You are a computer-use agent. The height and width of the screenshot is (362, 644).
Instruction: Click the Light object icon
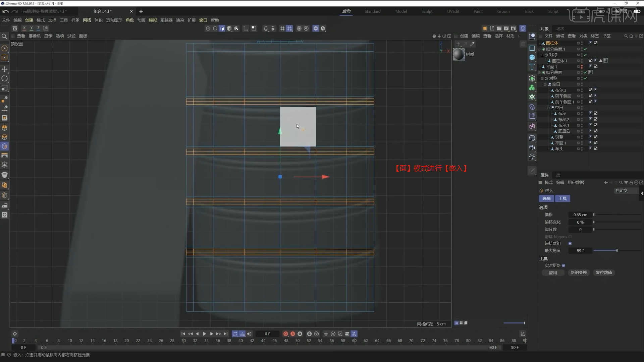532,157
